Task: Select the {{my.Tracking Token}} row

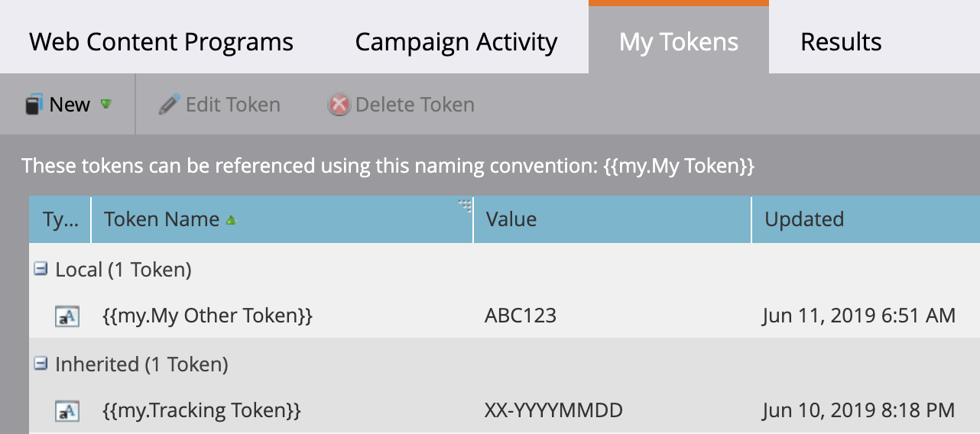Action: pos(202,411)
